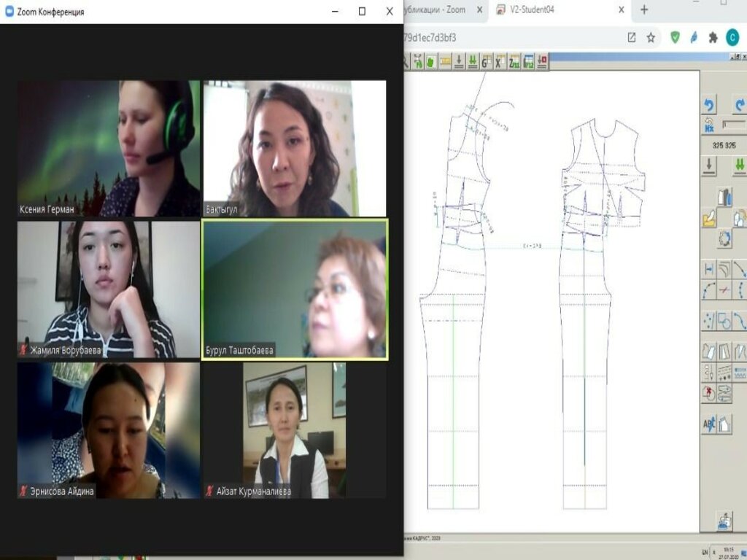
Task: Select the horizontal dimension line tool
Action: [x=709, y=270]
